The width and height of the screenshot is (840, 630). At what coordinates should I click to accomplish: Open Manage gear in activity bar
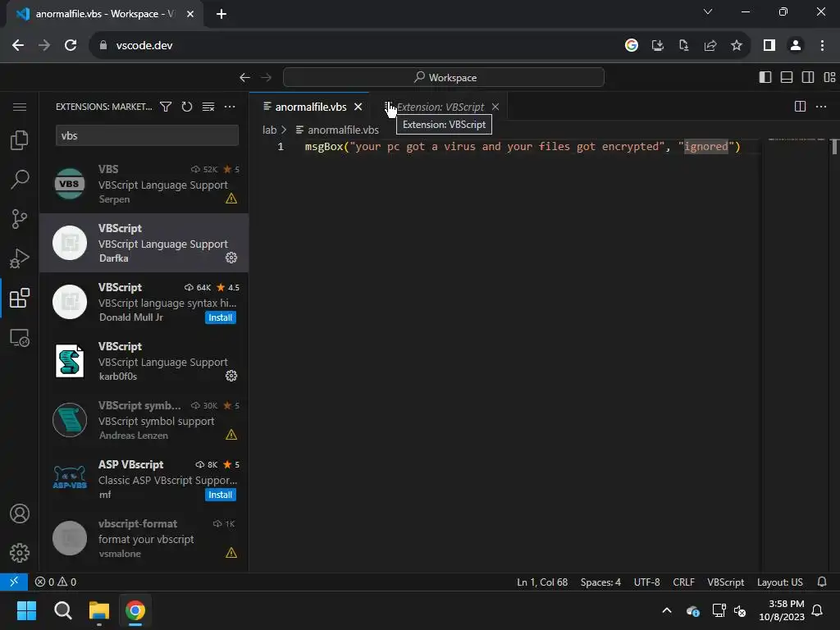click(x=20, y=552)
